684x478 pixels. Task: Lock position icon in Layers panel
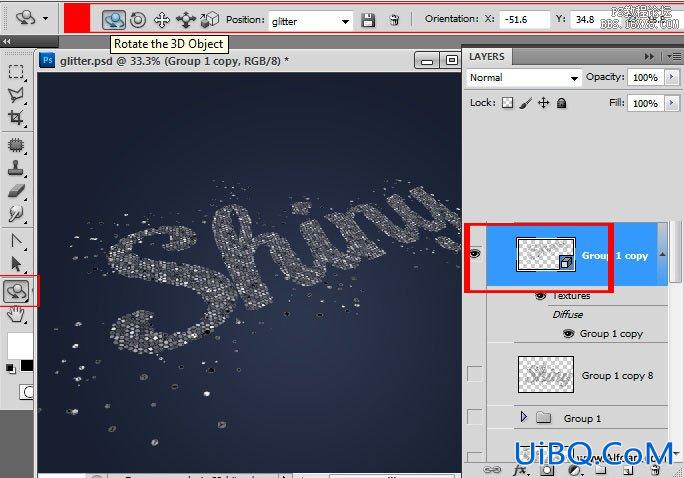pos(544,103)
